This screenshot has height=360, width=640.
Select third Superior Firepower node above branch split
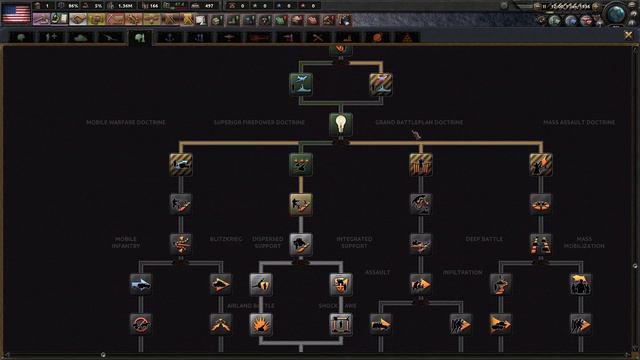(x=301, y=244)
